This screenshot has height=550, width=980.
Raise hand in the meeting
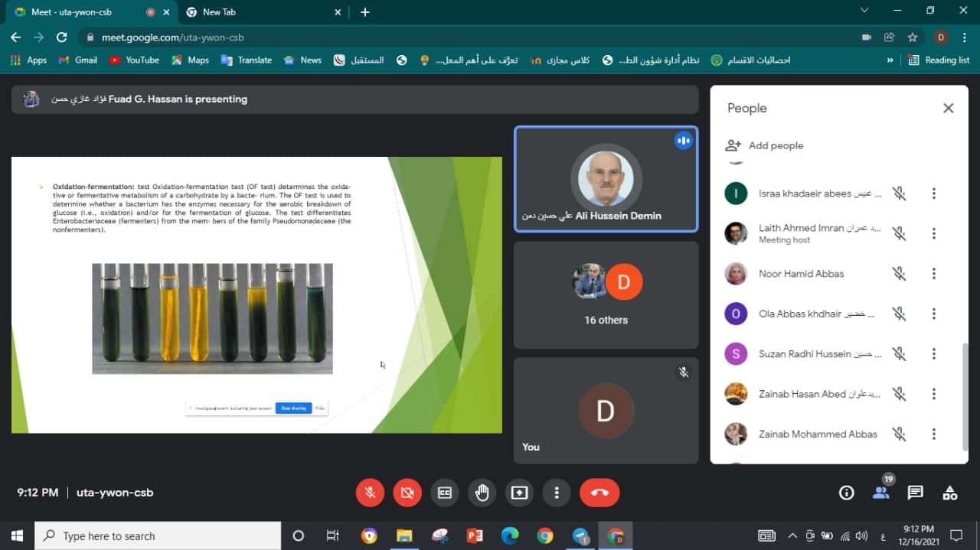tap(482, 493)
